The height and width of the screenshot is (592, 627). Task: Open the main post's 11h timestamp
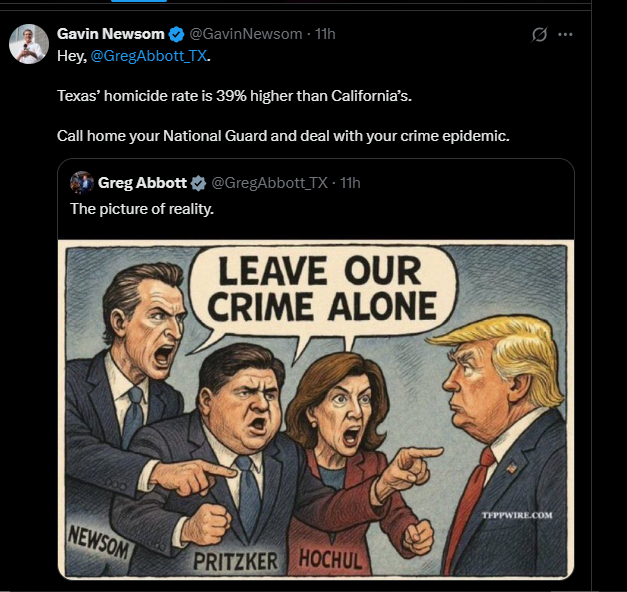(x=325, y=34)
